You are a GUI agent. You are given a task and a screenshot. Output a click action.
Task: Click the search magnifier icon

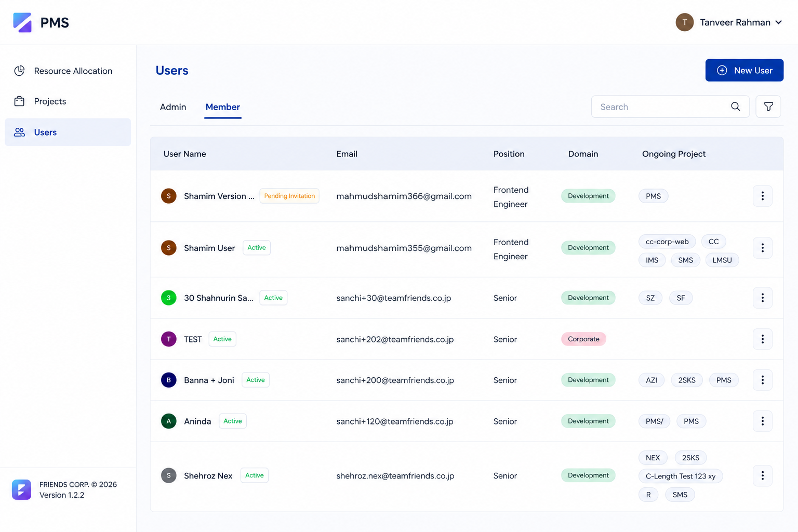(x=735, y=107)
